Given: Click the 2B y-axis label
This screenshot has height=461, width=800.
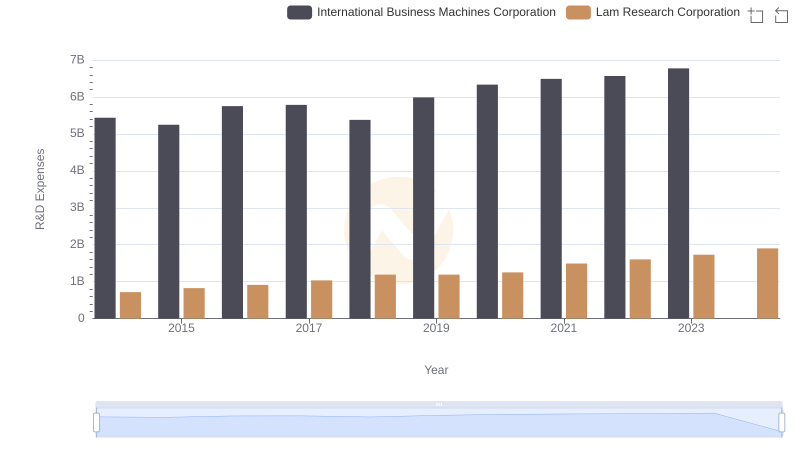Looking at the screenshot, I should click(77, 244).
